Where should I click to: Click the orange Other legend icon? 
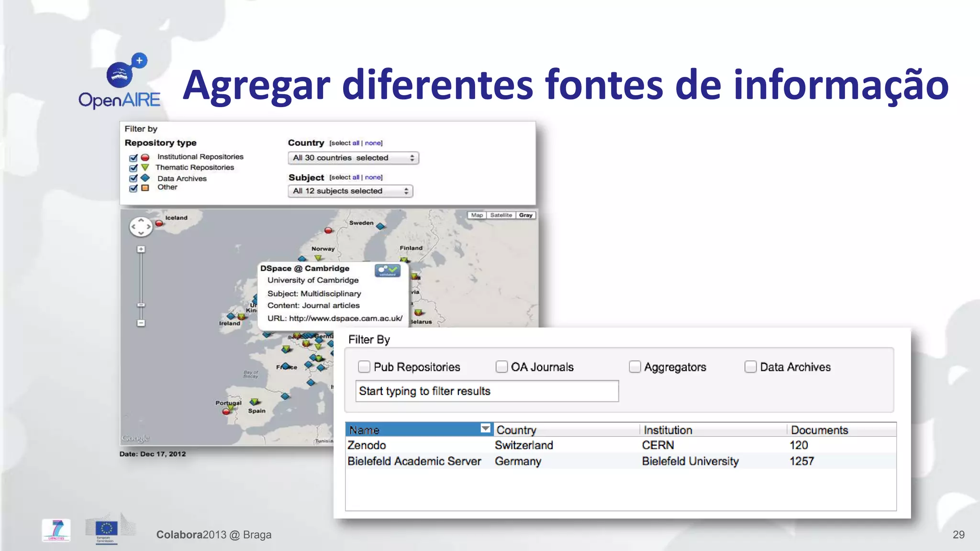(x=145, y=188)
